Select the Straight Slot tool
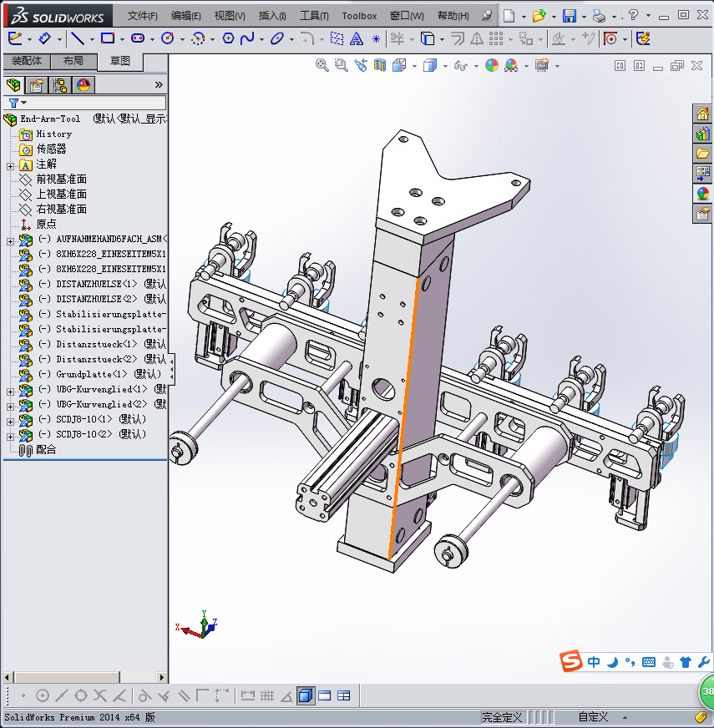 [138, 38]
